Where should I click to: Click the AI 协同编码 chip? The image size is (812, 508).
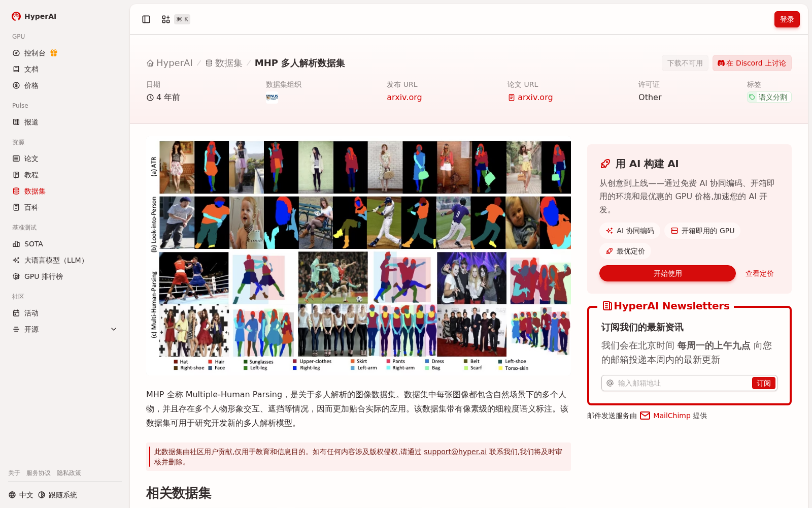[630, 231]
